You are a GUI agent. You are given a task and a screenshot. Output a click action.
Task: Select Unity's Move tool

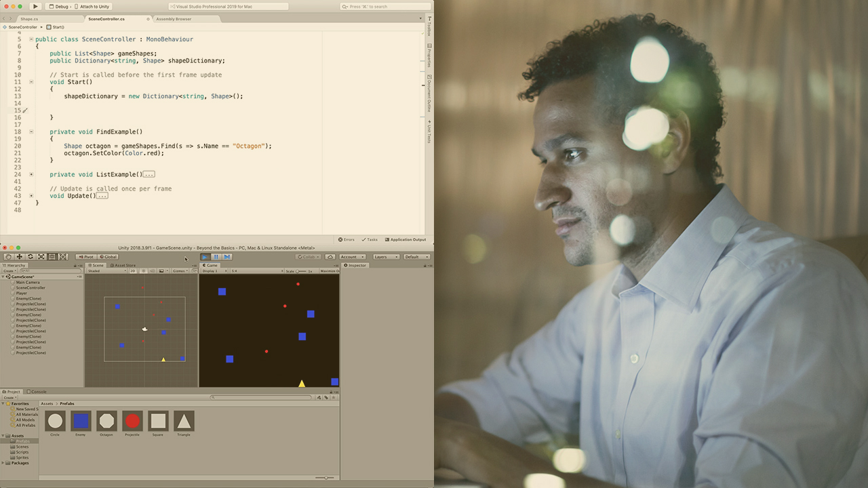tap(19, 257)
